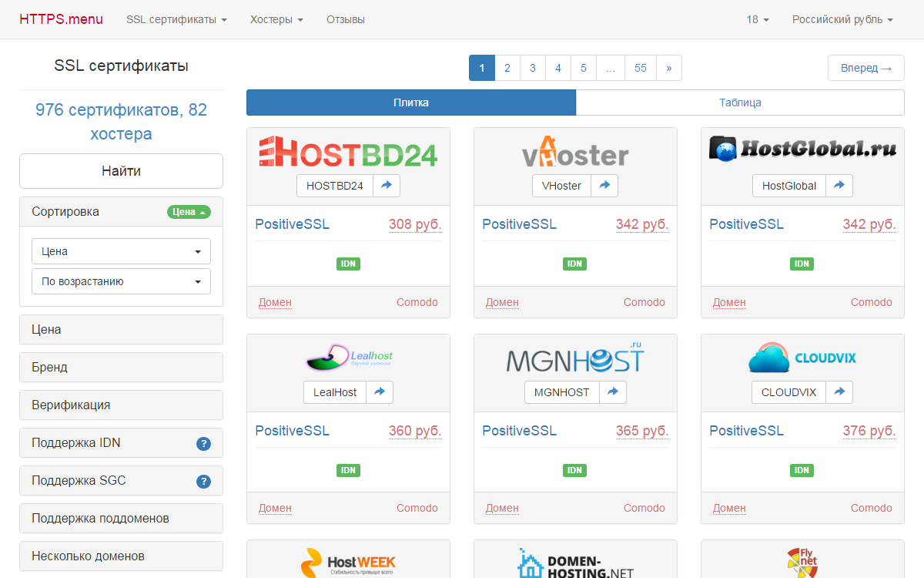The image size is (924, 578).
Task: Expand the Поддержка IDN filter panel
Action: pos(121,442)
